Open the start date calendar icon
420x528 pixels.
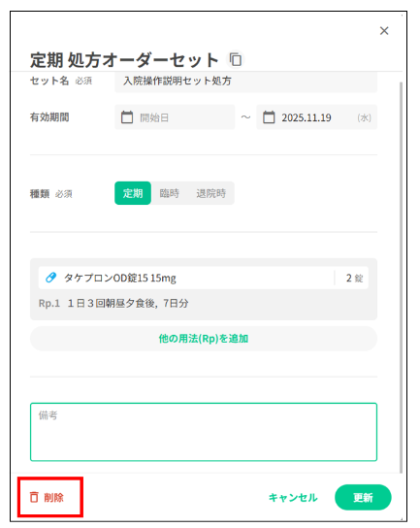click(x=127, y=117)
